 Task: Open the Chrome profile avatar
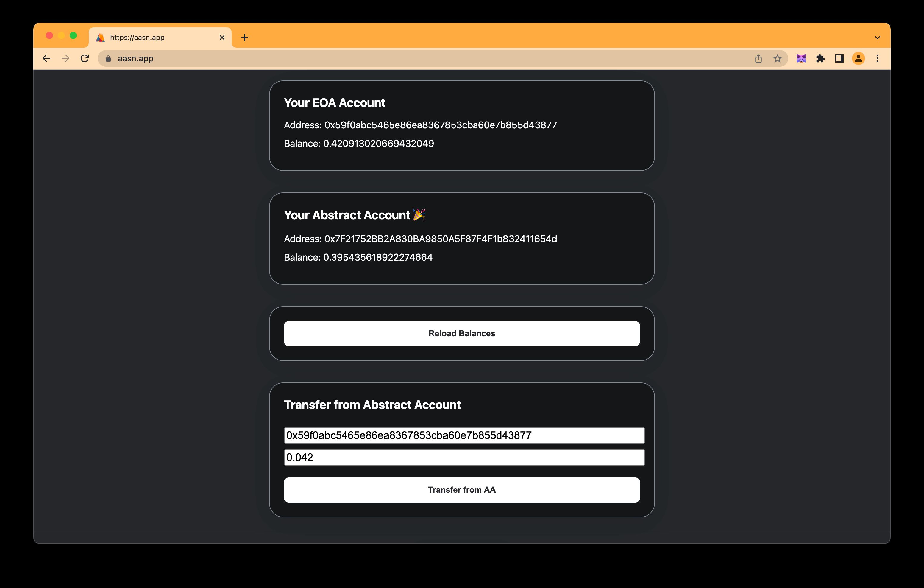coord(859,58)
